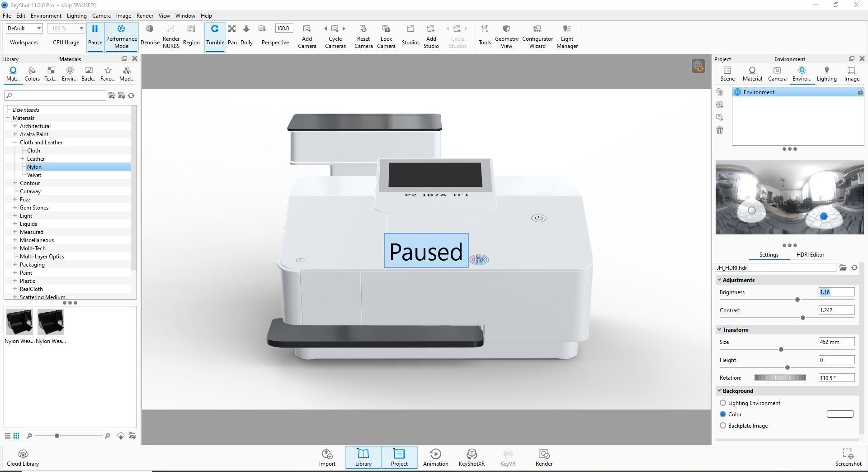
Task: Click the Cycle Cameras icon
Action: [335, 29]
